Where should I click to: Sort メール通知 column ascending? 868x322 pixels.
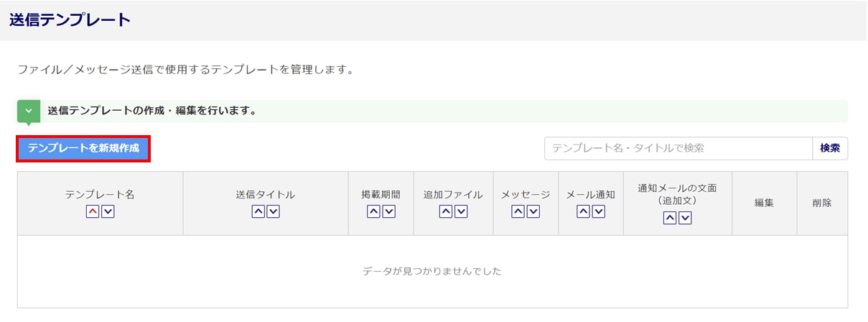(584, 211)
